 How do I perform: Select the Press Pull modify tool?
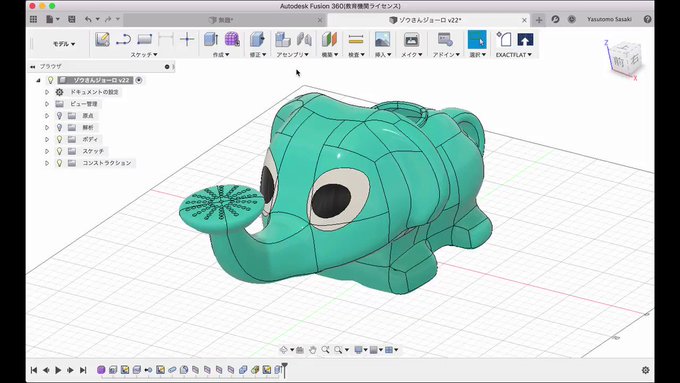[257, 39]
